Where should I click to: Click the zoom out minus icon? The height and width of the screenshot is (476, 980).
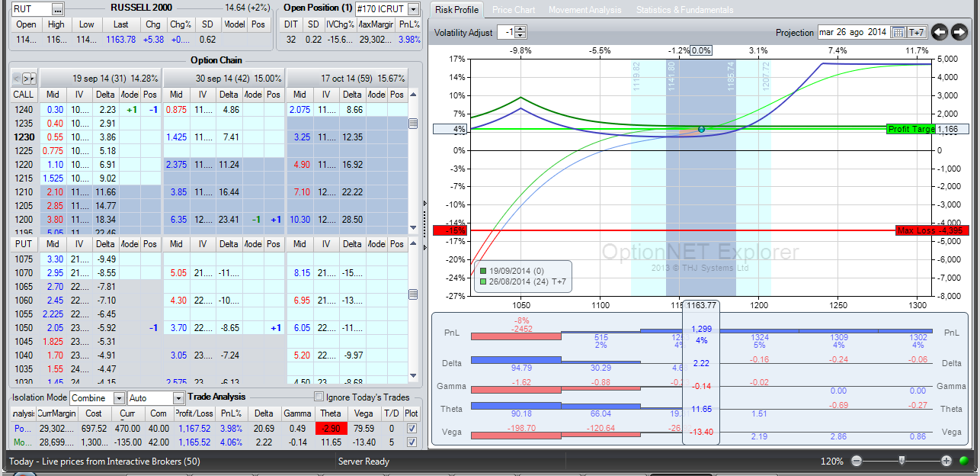click(856, 461)
